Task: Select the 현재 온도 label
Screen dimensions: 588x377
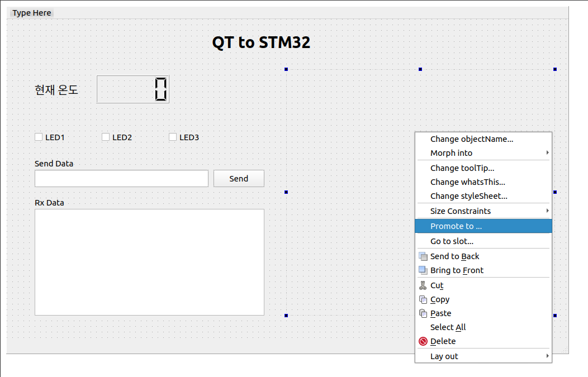Action: pyautogui.click(x=56, y=89)
